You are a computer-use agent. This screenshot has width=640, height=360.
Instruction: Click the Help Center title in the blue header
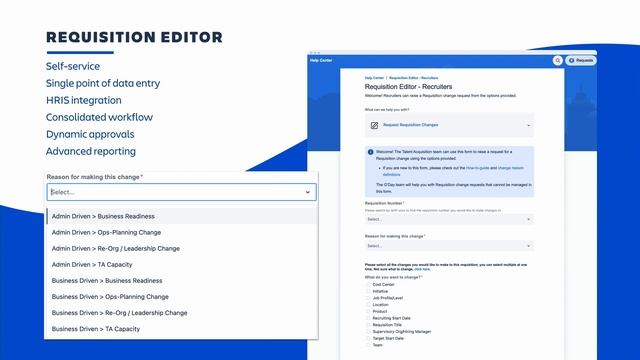321,60
